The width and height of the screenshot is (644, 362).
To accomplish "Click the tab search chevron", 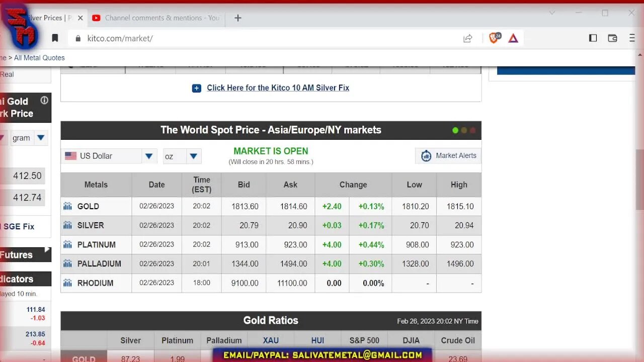I will (552, 13).
